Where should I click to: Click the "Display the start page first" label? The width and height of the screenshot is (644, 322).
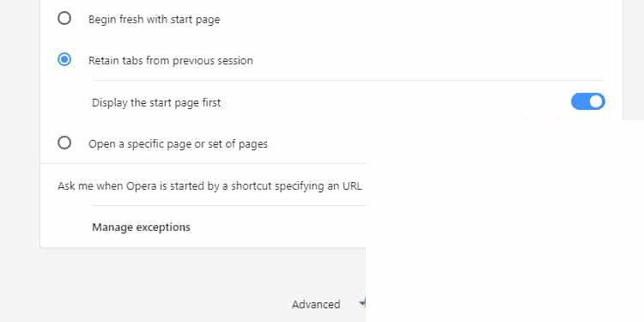point(156,103)
